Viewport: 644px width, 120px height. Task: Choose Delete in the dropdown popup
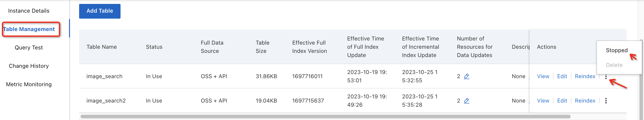tap(614, 65)
